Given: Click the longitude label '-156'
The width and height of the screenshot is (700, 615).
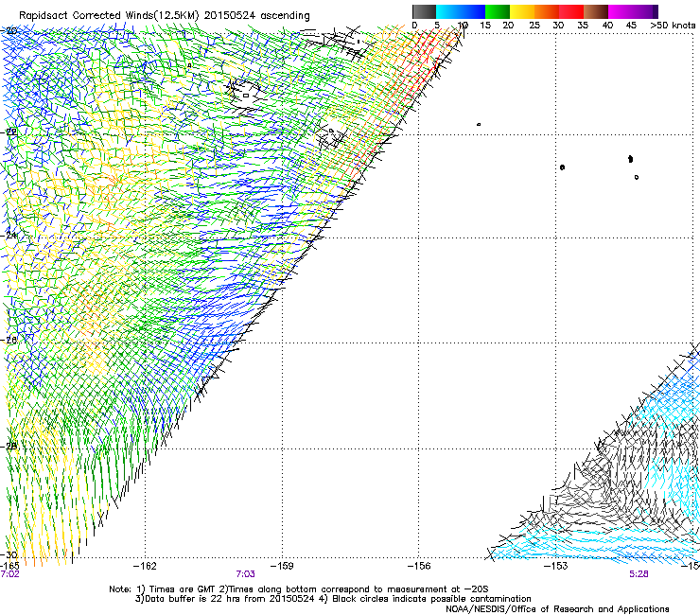Looking at the screenshot, I should point(419,566).
